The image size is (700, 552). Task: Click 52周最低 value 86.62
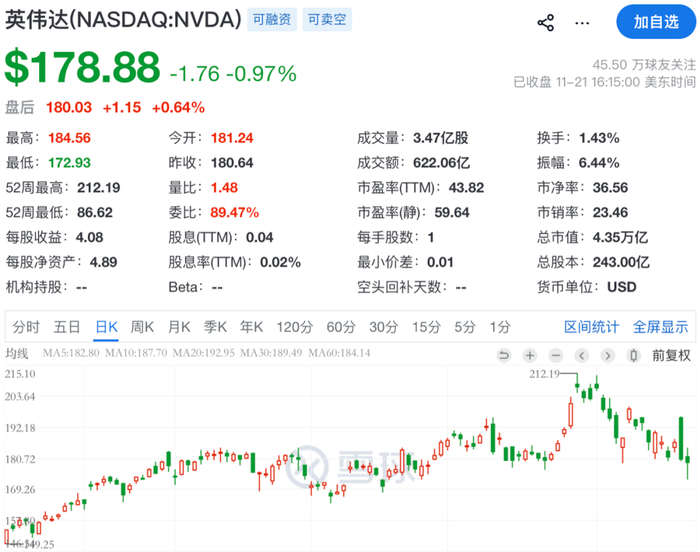(95, 213)
